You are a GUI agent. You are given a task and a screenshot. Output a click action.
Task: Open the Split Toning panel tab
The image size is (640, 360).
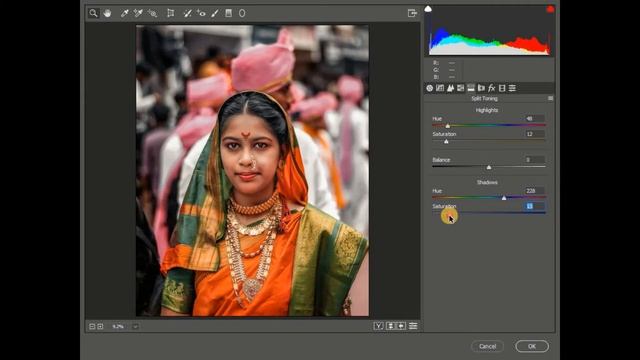pos(471,88)
